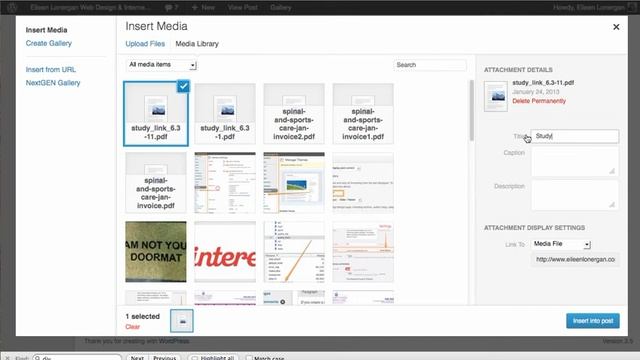Toggle Match case checkbox
This screenshot has width=640, height=360.
(x=249, y=358)
